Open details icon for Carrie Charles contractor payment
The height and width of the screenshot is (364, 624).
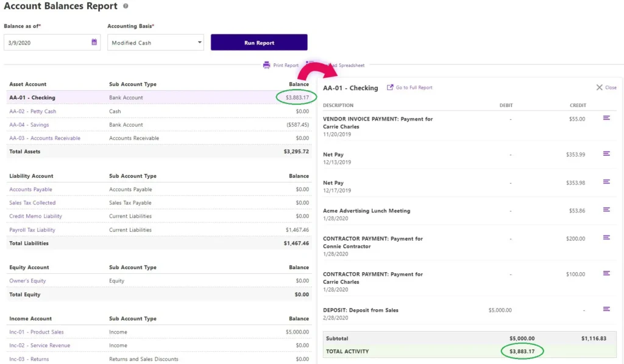click(x=606, y=273)
